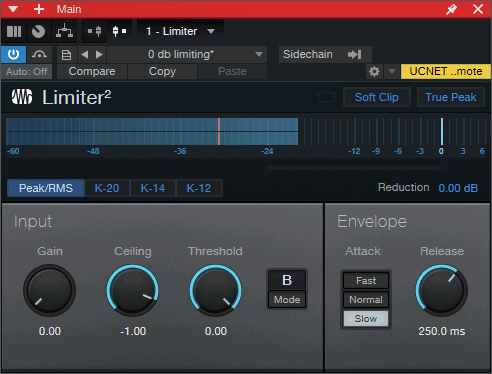Open the preset file page icon
Image resolution: width=492 pixels, height=374 pixels.
click(x=66, y=55)
